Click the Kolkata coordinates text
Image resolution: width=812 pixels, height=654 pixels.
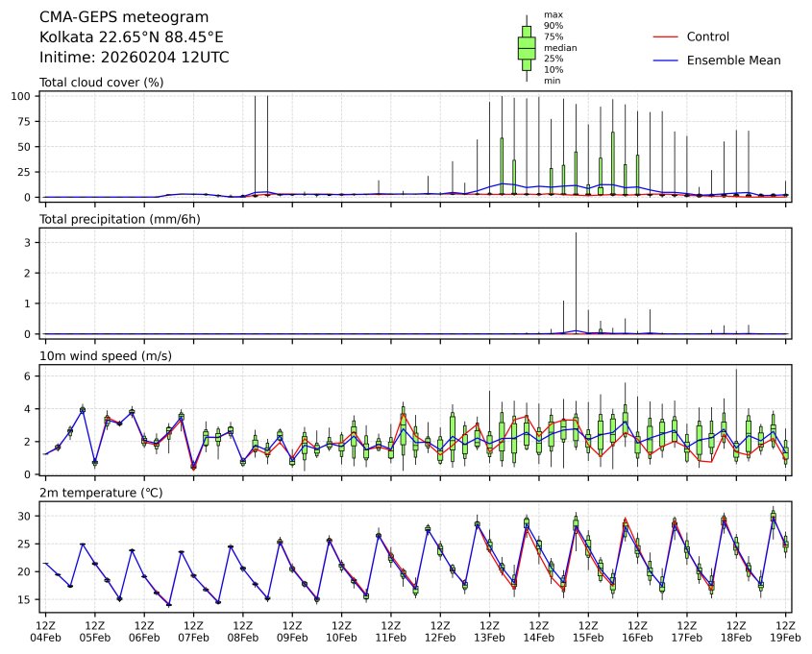coord(132,36)
